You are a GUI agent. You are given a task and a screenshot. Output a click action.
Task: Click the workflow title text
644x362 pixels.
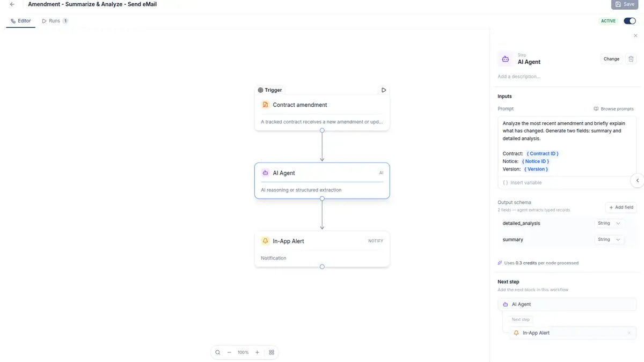coord(92,4)
